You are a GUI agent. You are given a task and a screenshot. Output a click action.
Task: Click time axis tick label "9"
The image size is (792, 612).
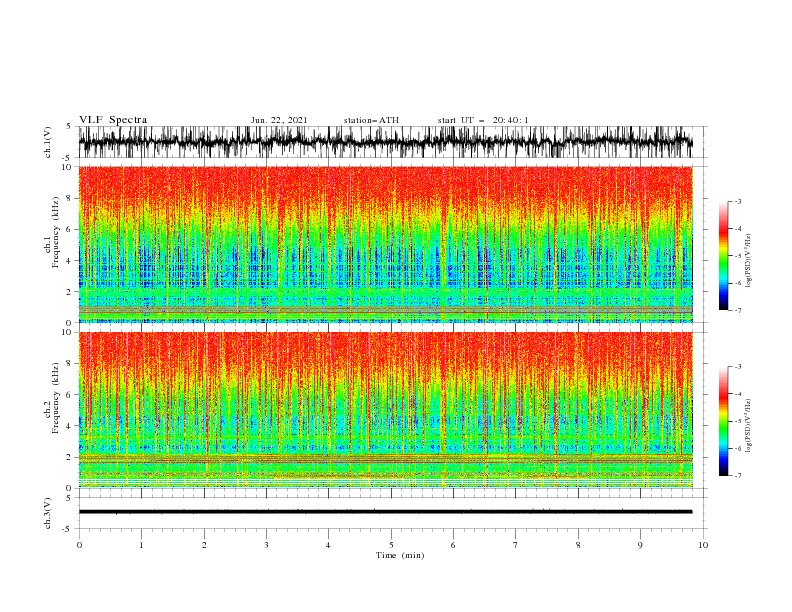tap(640, 545)
